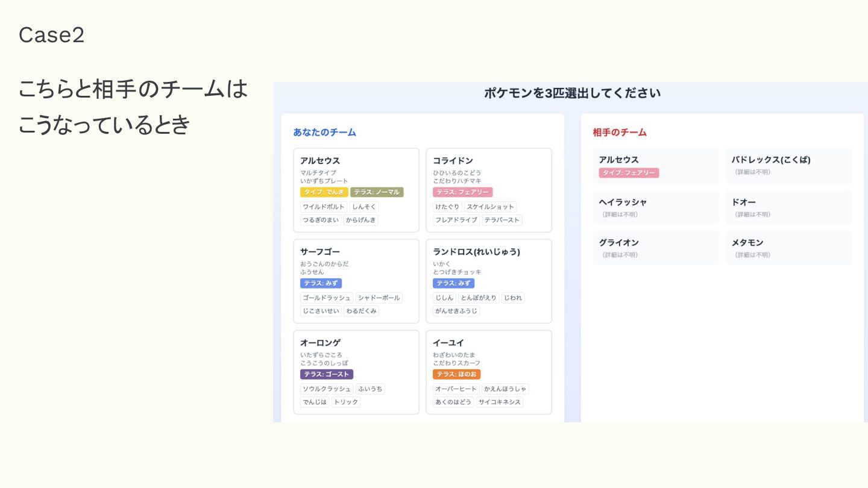The height and width of the screenshot is (488, 868).
Task: Click the つるぎのまい move chip
Action: (x=321, y=220)
